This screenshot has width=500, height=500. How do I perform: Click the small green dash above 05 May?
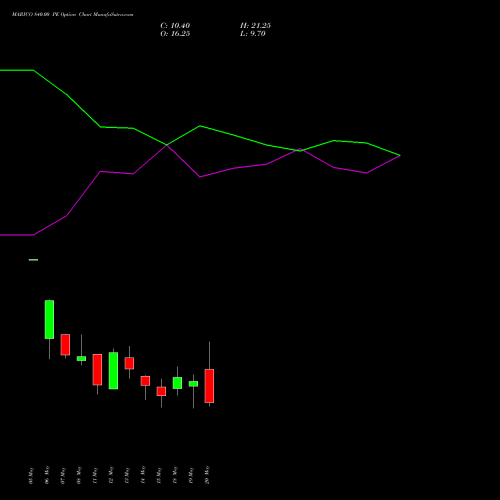tap(33, 260)
